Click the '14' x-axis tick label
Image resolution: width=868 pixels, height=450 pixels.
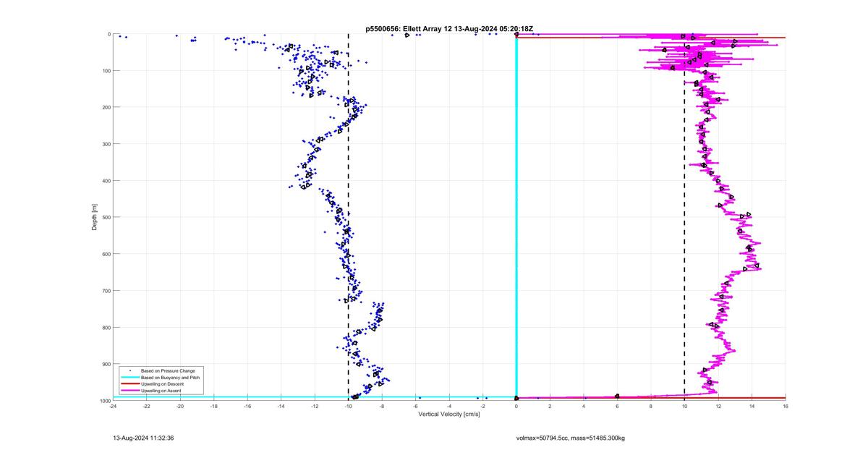pyautogui.click(x=752, y=406)
